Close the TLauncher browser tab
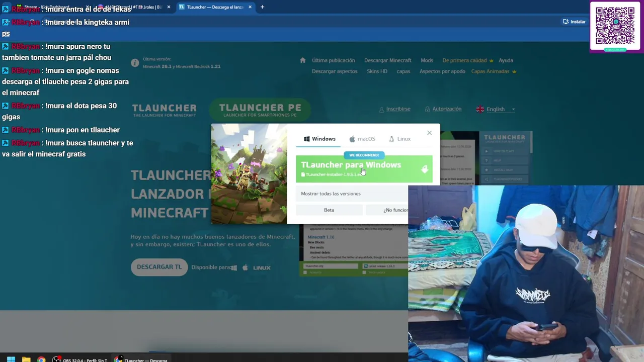 point(250,7)
